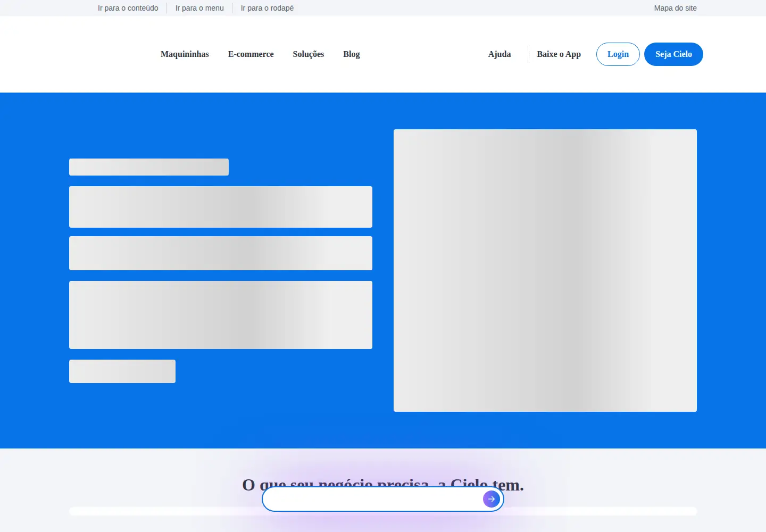Open the E-commerce menu
The image size is (766, 532).
tap(251, 54)
